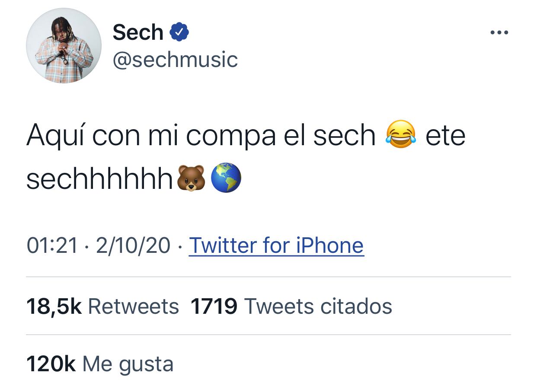Click the globe Earth emoji
Viewport: 537px width, 392px height.
226,178
